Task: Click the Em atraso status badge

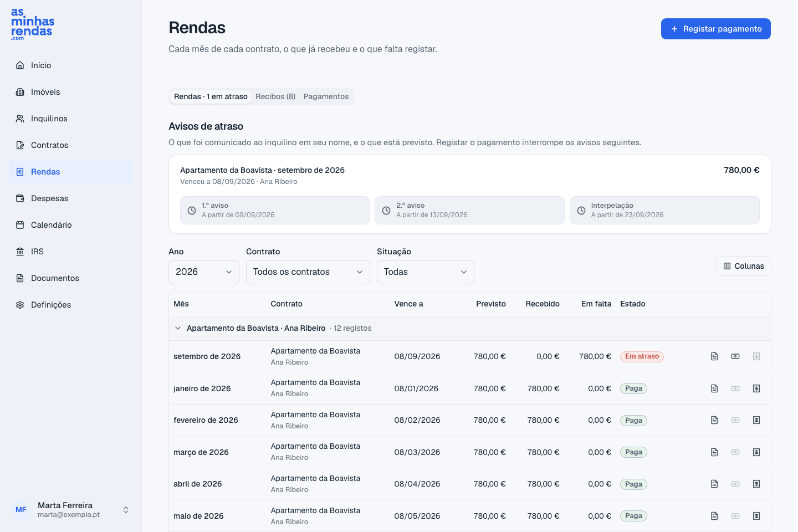Action: [x=642, y=356]
